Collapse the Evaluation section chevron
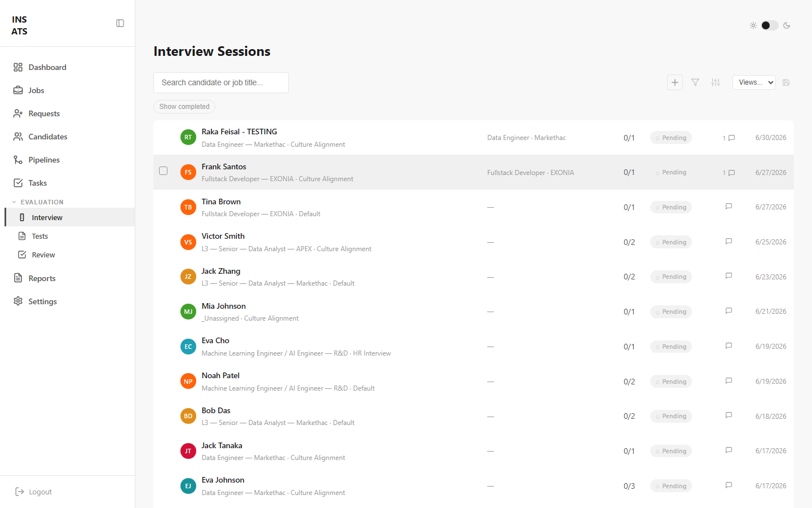Screen dimensions: 812x508 [15, 202]
